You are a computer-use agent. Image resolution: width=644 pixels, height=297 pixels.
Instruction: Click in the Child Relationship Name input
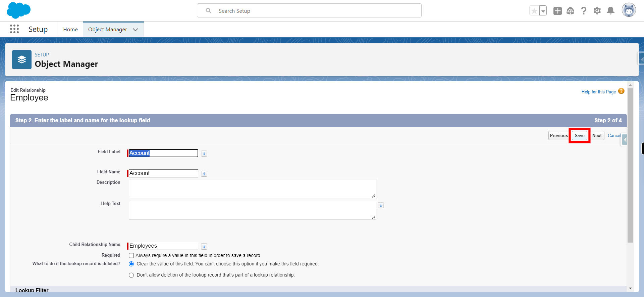coord(163,246)
